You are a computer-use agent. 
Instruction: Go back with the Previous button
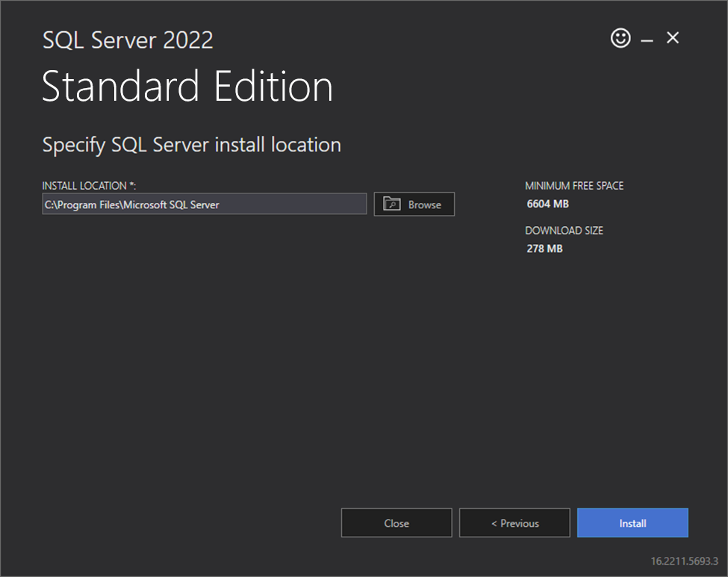pos(514,523)
